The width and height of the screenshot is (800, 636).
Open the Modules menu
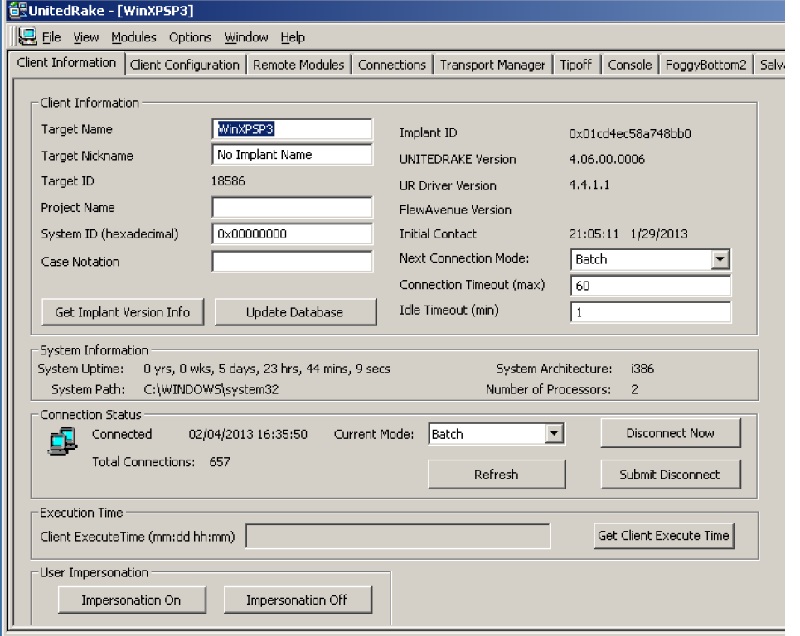click(133, 38)
